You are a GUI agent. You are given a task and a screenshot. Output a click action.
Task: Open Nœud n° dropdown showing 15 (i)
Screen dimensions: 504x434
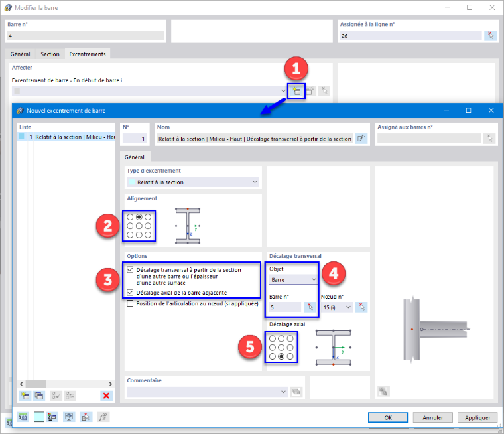(336, 307)
